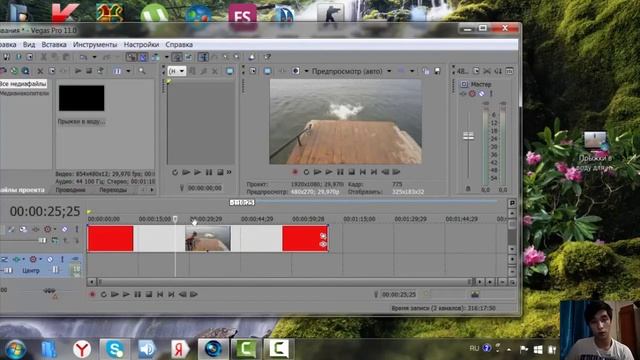The image size is (640, 360).
Task: Open Event Pan/Crop on the last red clip
Action: 323,236
